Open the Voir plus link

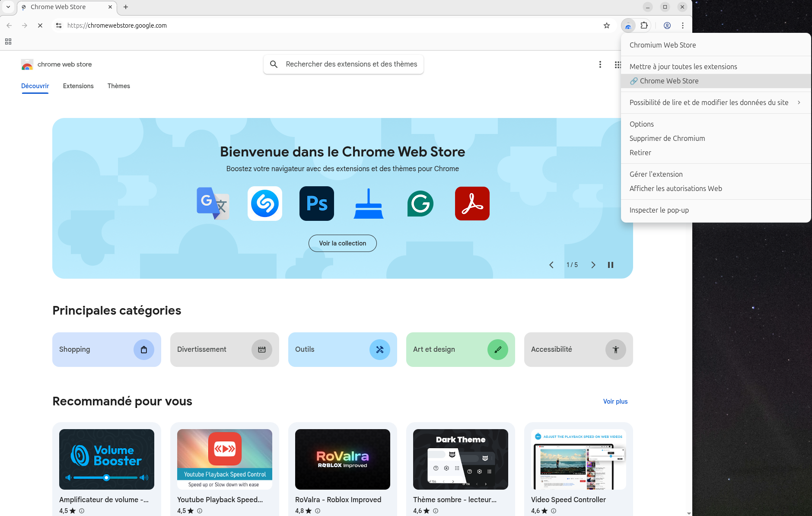tap(615, 401)
